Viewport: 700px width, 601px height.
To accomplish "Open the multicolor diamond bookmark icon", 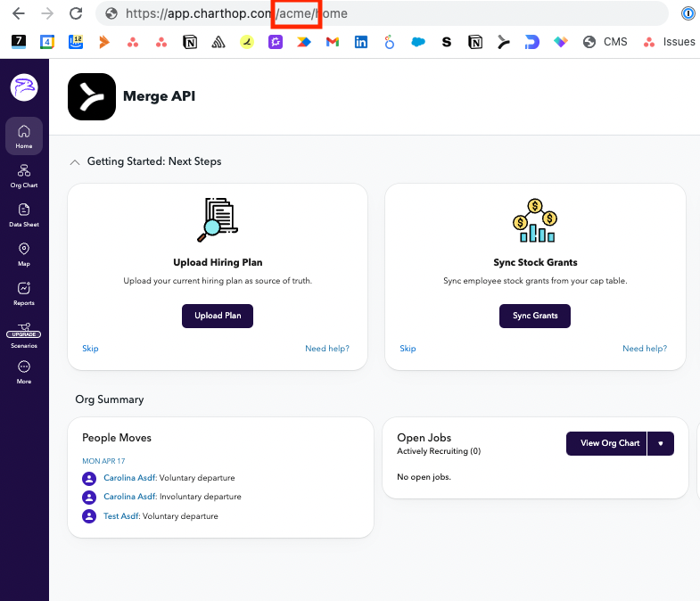I will pyautogui.click(x=561, y=42).
